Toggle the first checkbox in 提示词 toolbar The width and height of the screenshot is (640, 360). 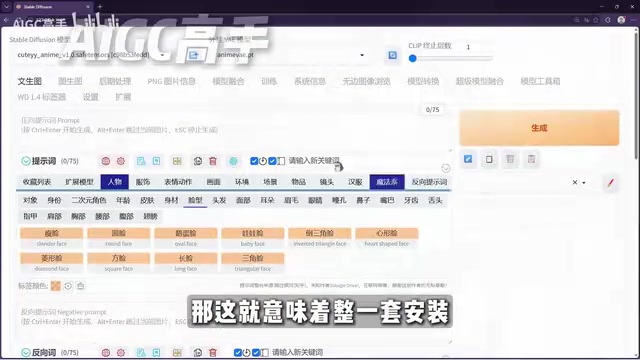[x=254, y=161]
